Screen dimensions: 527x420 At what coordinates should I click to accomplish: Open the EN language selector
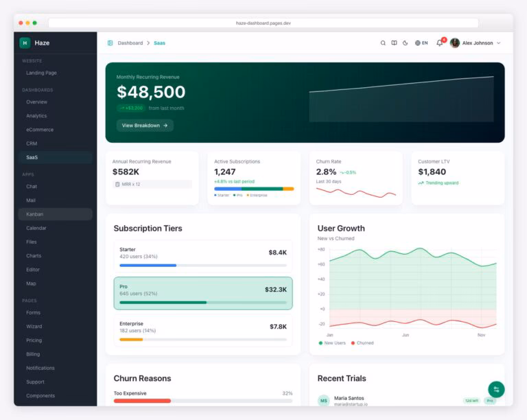421,43
